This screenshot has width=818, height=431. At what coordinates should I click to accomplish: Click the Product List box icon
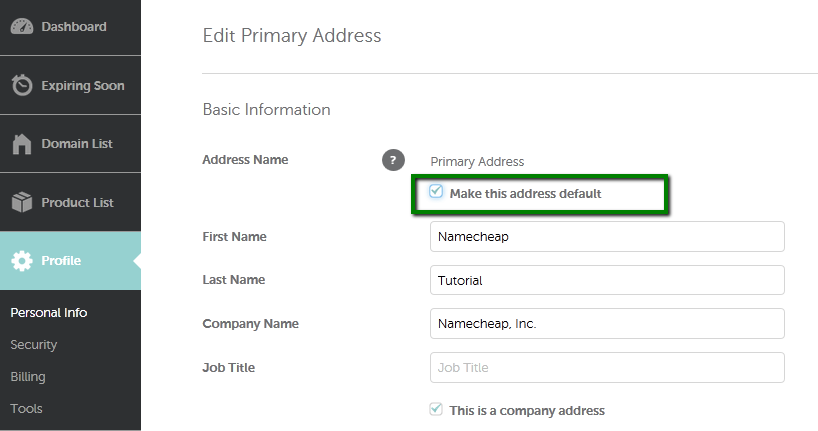coord(22,202)
